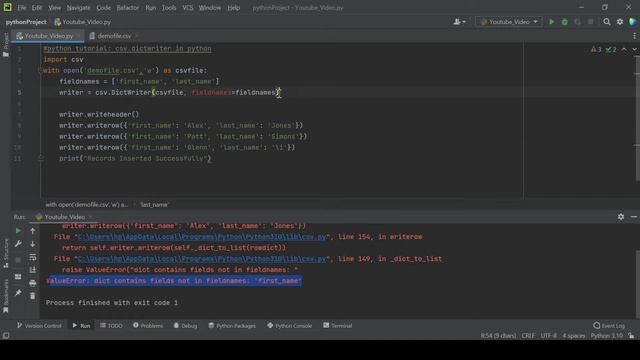Hide the Run tool window
The height and width of the screenshot is (360, 640).
click(x=634, y=217)
